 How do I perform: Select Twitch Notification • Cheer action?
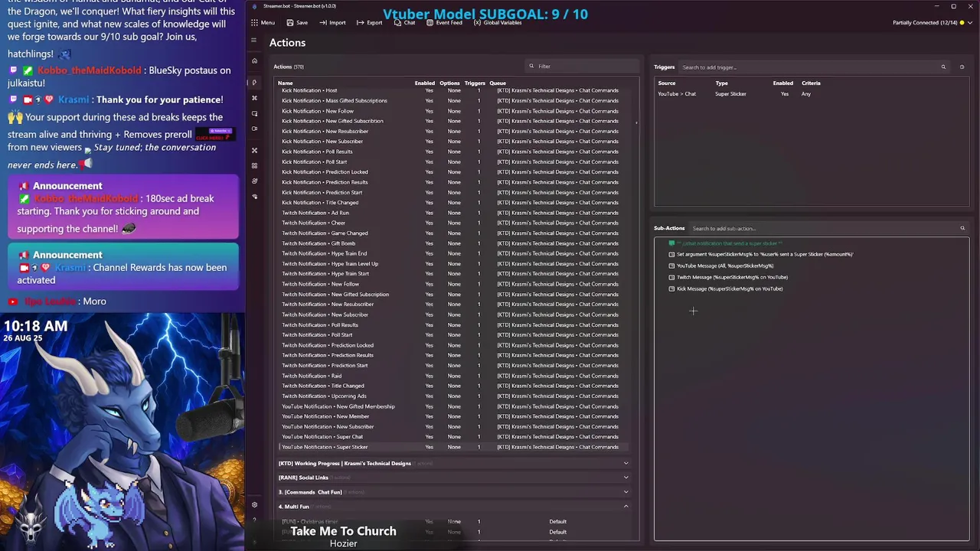tap(453, 223)
